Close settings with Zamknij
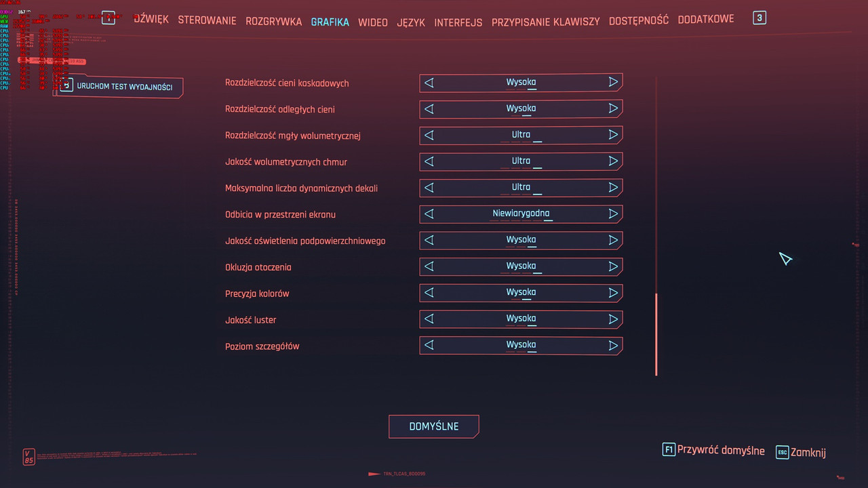868x488 pixels. [801, 453]
